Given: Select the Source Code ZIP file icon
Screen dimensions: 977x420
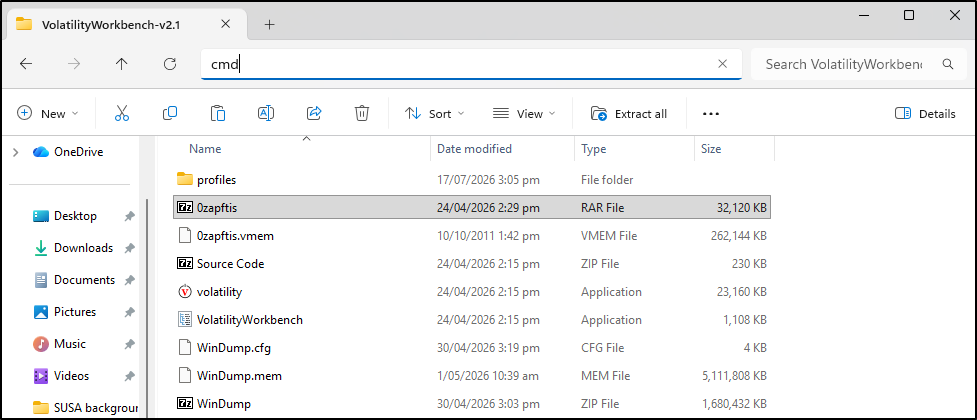Looking at the screenshot, I should click(x=184, y=264).
